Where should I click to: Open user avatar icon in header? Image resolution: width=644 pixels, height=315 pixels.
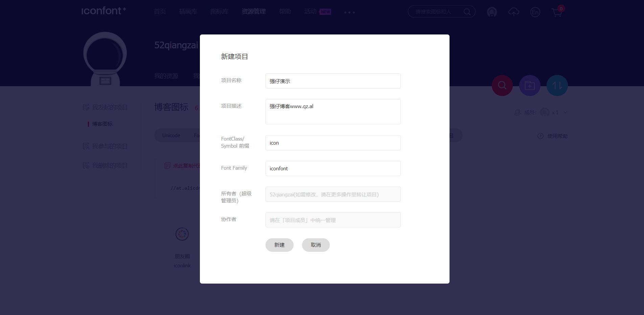tap(492, 12)
